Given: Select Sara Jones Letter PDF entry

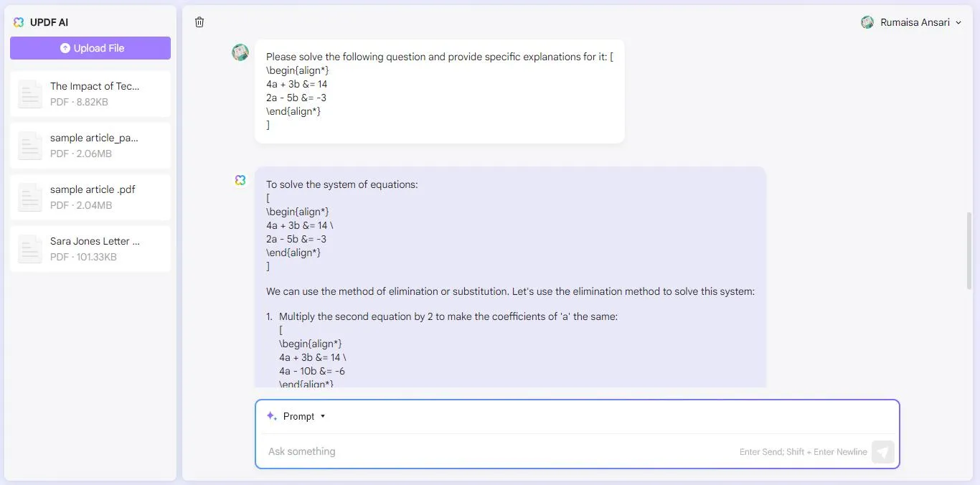Looking at the screenshot, I should coord(90,249).
